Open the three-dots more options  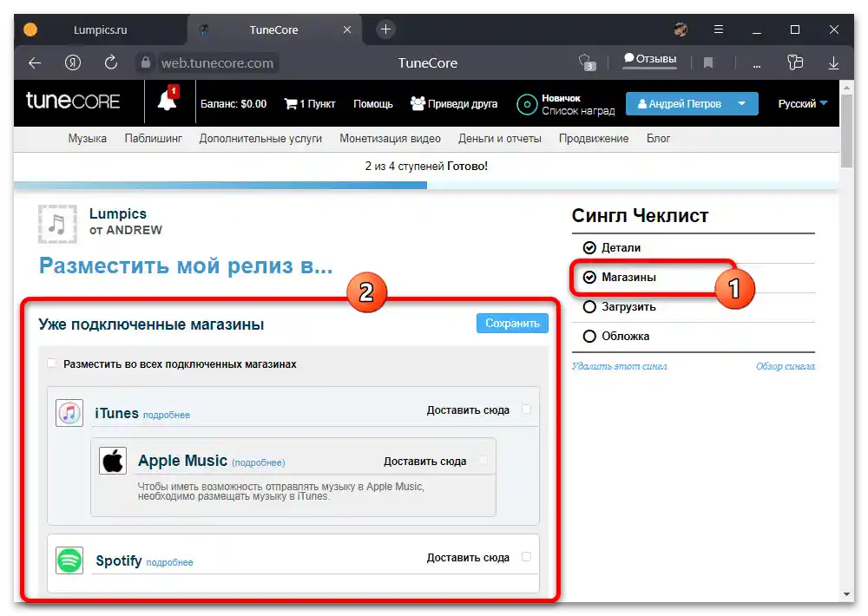pos(757,65)
